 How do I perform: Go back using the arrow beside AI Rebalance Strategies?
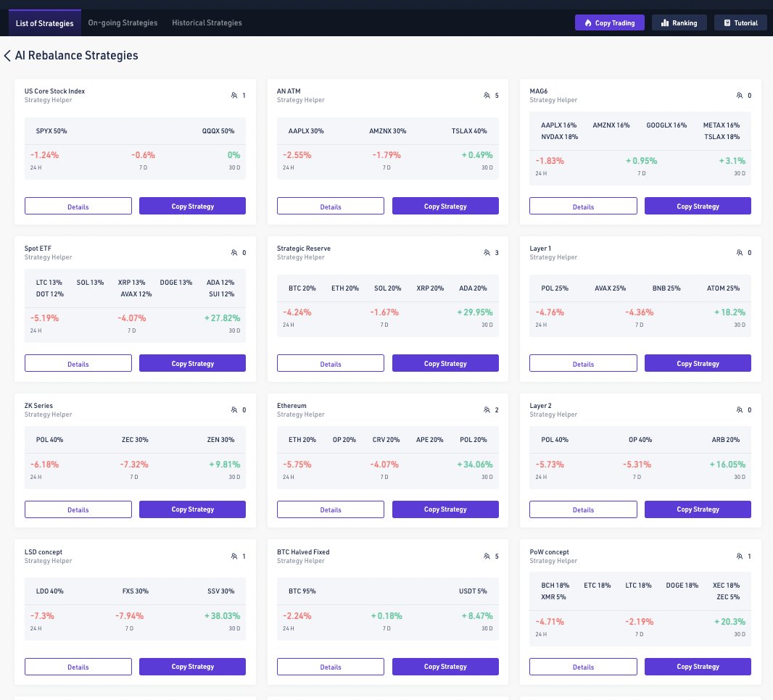pos(7,56)
